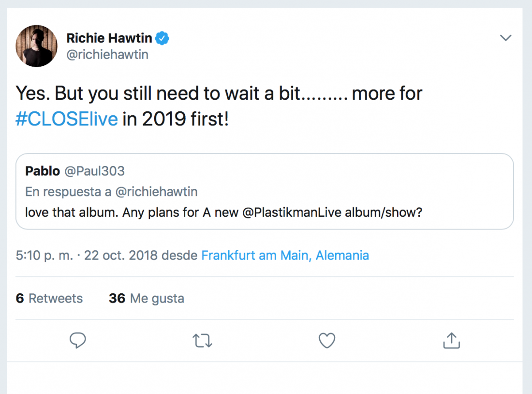This screenshot has width=532, height=394.
Task: Click the share upload icon
Action: click(x=451, y=341)
